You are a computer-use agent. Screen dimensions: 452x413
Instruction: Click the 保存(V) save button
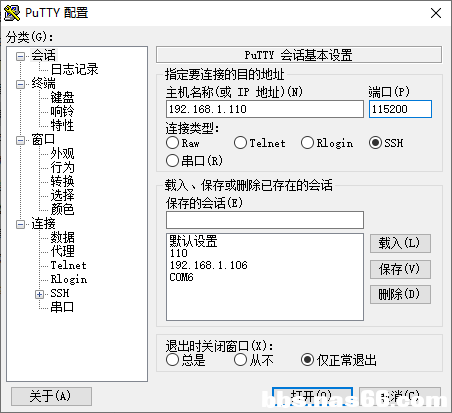(x=400, y=269)
